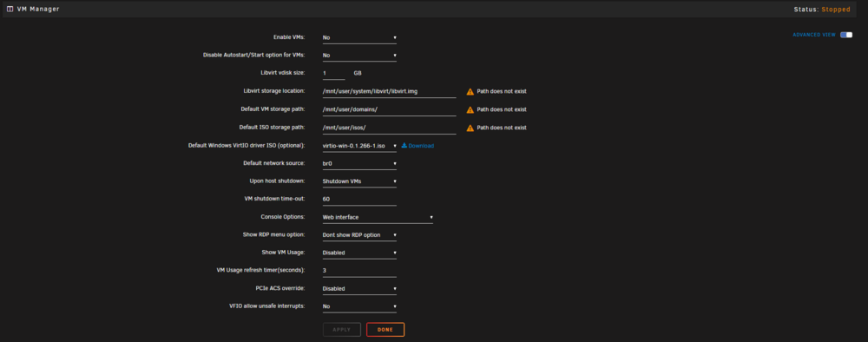Open Default network source dropdown
The width and height of the screenshot is (868, 342).
pos(359,164)
